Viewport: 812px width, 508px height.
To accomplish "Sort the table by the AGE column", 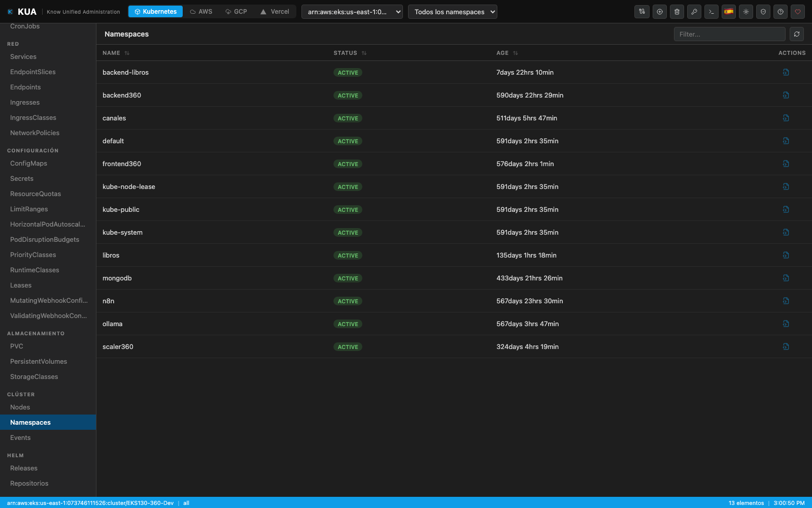I will (507, 53).
